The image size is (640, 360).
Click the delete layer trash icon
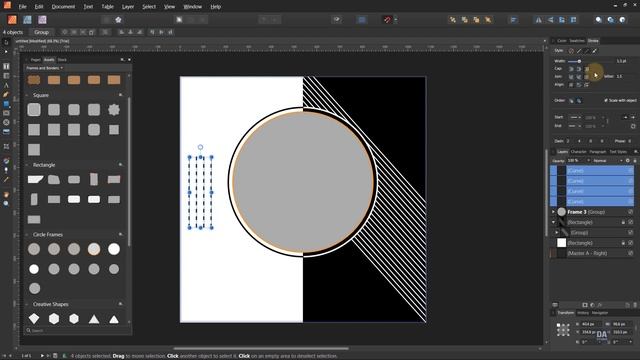click(x=635, y=305)
